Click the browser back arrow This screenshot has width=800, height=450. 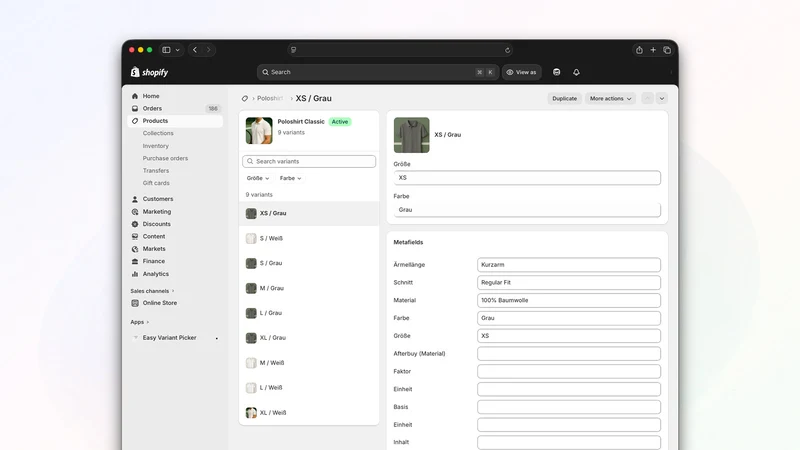pos(195,50)
